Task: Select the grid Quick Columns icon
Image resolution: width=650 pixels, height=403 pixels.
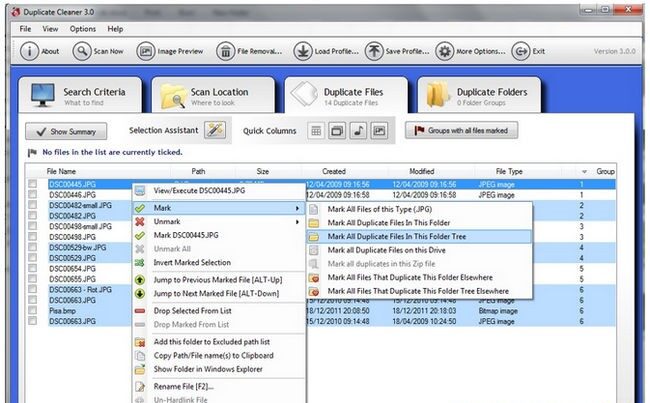Action: pyautogui.click(x=316, y=131)
